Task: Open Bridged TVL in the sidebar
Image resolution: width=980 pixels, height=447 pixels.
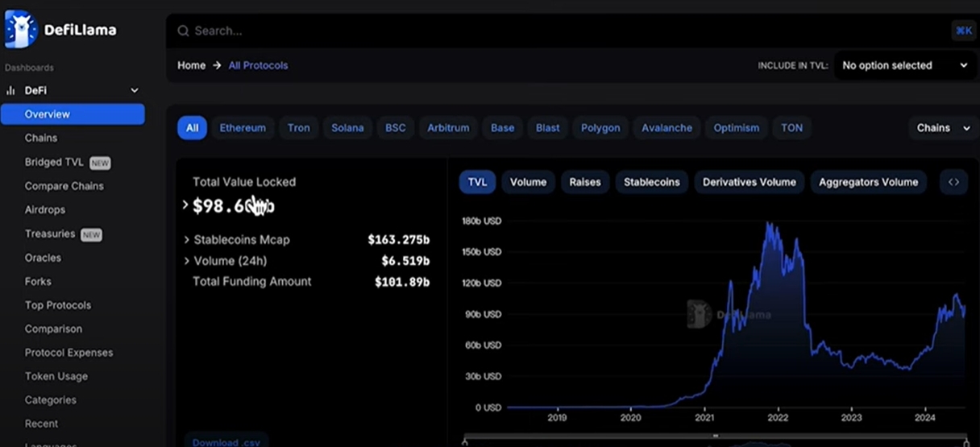Action: (x=54, y=162)
